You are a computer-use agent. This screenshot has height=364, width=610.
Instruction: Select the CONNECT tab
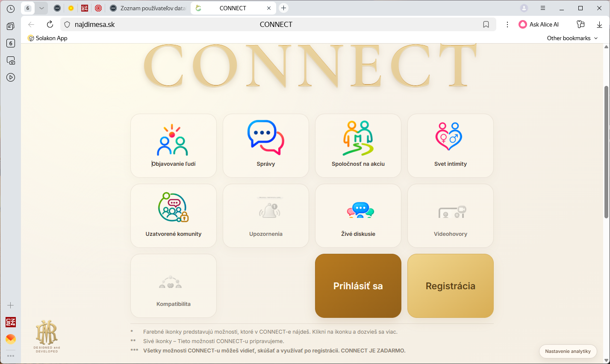233,8
